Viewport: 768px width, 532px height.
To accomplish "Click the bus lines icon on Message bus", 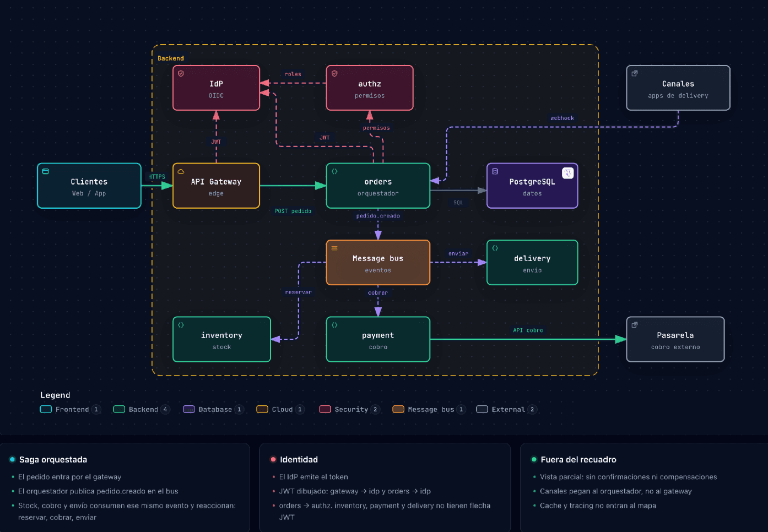I will pos(334,248).
